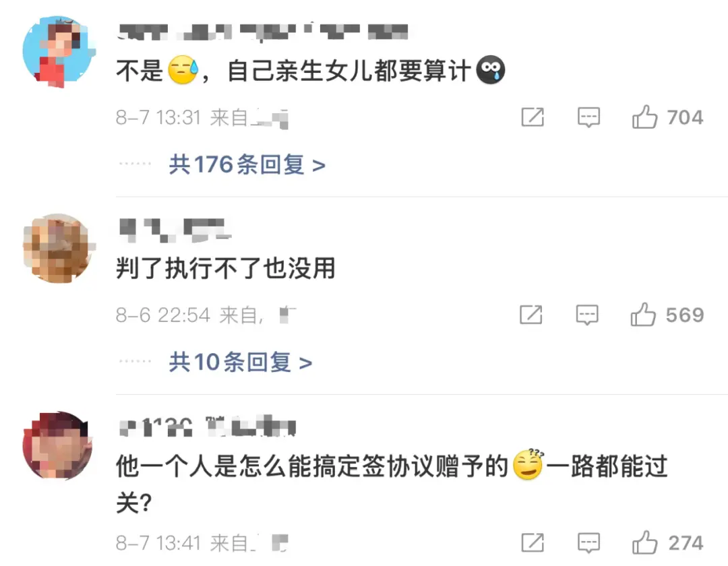Expand 共176条回复 replies

(247, 164)
